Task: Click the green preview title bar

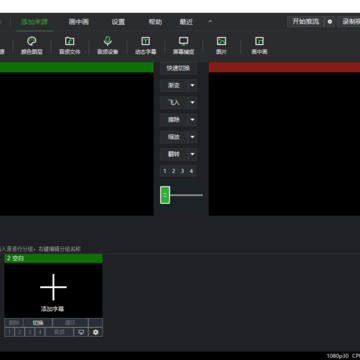Action: [x=77, y=67]
